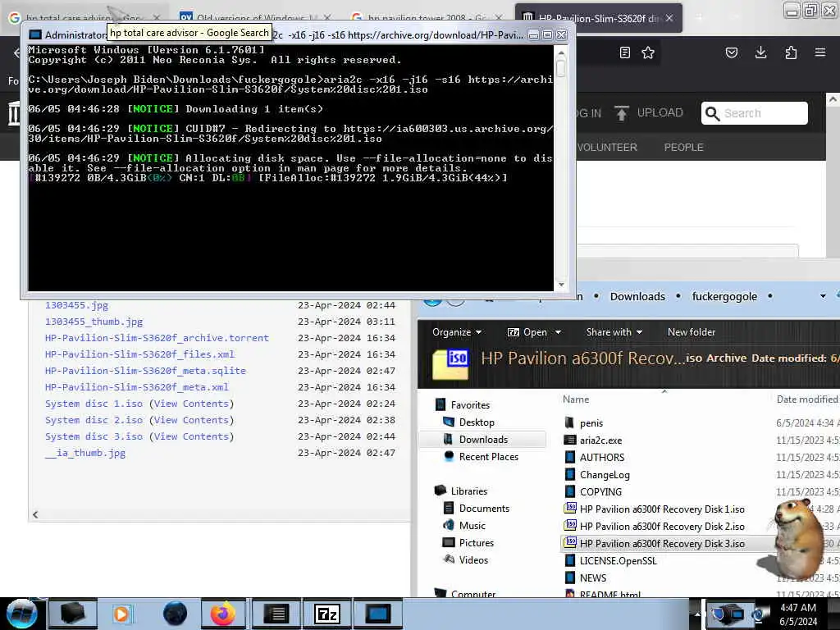
Task: Open Firefox from the taskbar
Action: click(222, 614)
